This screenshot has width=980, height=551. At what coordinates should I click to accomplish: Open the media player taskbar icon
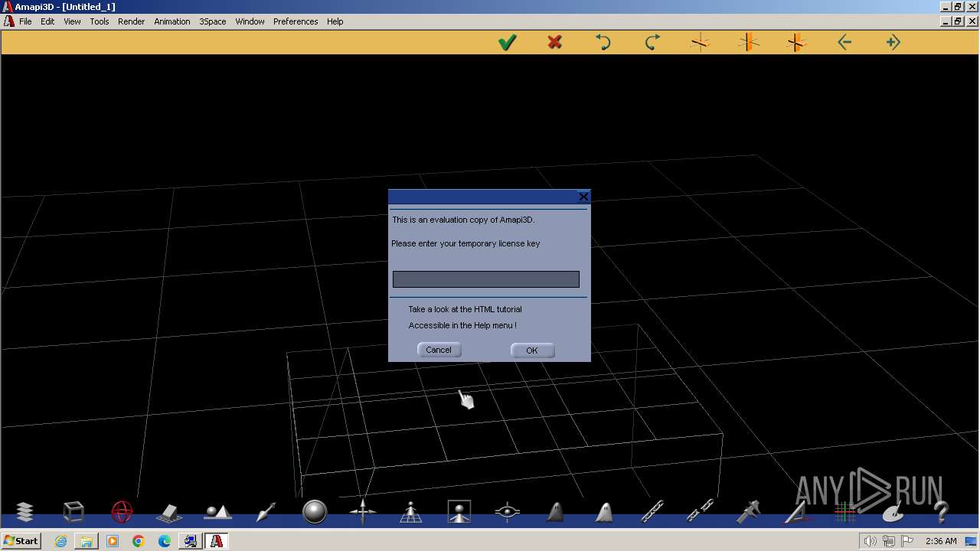coord(113,541)
